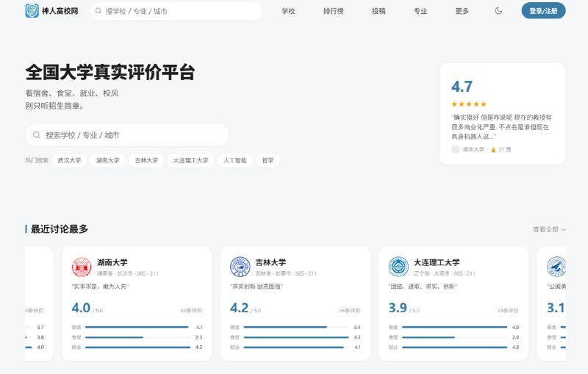
Task: Expand the 更多 navigation menu
Action: pyautogui.click(x=462, y=11)
